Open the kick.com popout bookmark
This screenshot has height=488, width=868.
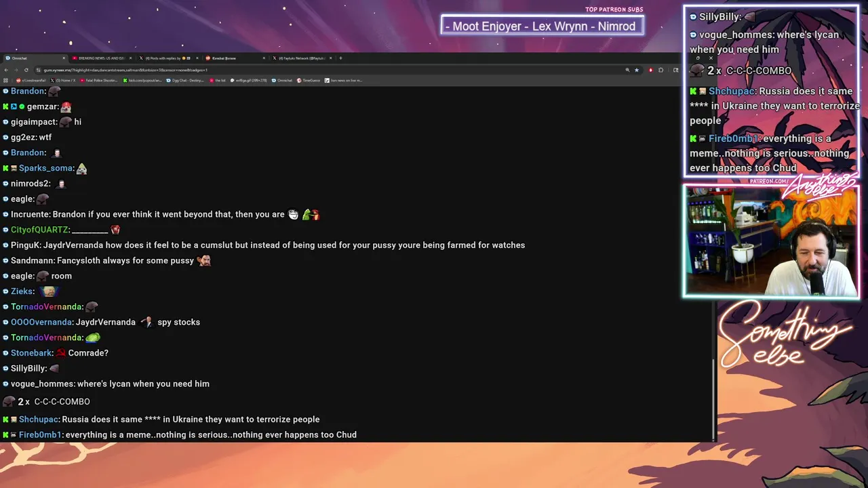(x=142, y=81)
